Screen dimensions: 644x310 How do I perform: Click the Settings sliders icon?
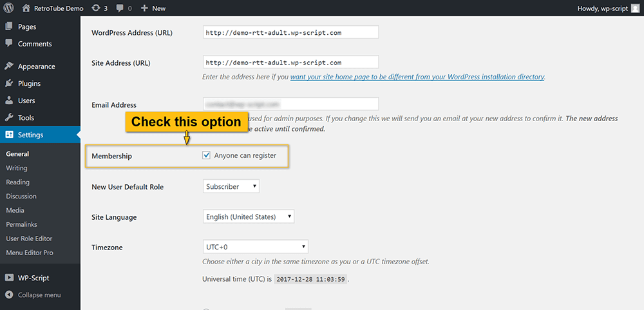[9, 135]
